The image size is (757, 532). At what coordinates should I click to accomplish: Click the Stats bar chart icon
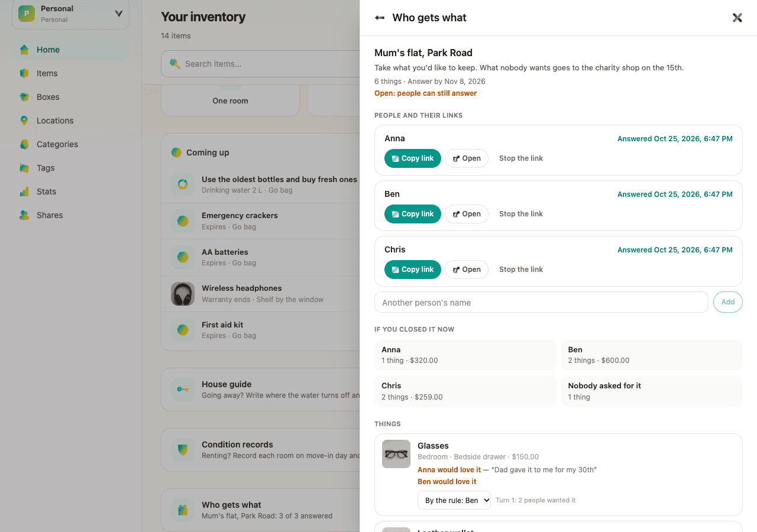coord(24,192)
